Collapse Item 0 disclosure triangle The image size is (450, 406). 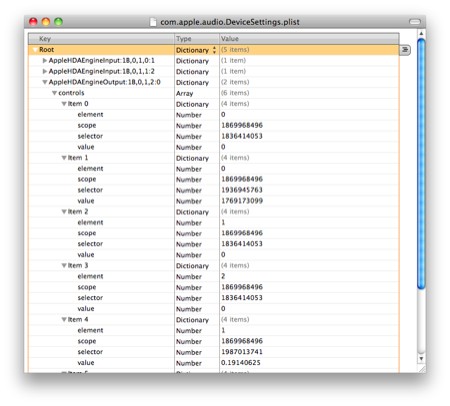tap(64, 104)
